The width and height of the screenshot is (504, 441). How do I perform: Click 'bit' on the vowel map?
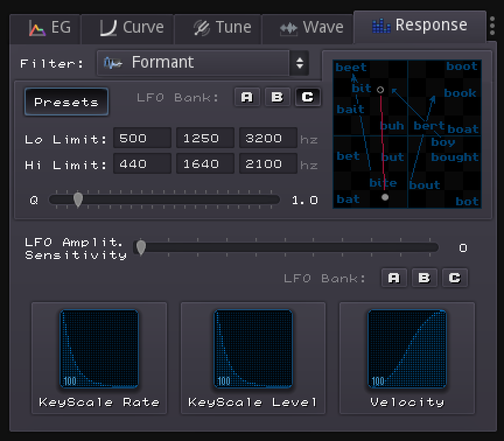pyautogui.click(x=362, y=89)
